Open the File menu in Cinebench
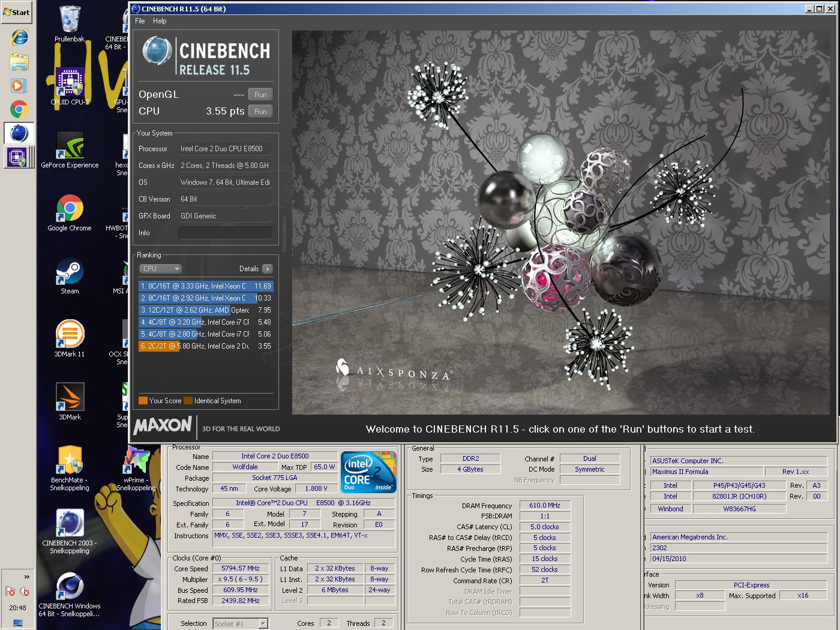This screenshot has width=840, height=630. [x=140, y=21]
